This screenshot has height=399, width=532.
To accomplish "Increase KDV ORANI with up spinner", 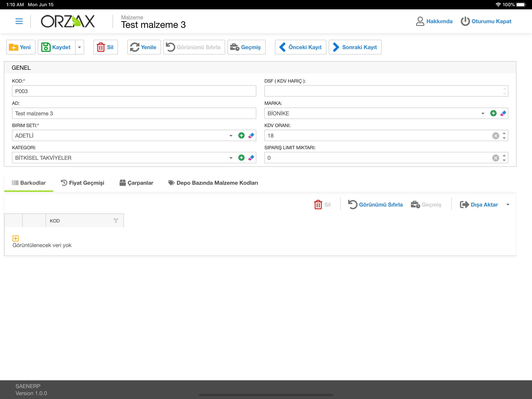I will pyautogui.click(x=504, y=133).
